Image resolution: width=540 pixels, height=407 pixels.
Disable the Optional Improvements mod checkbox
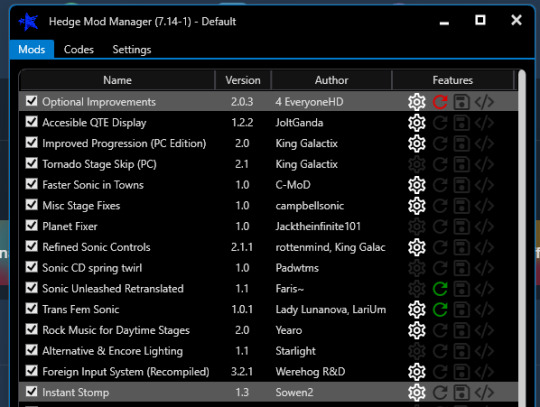coord(31,101)
